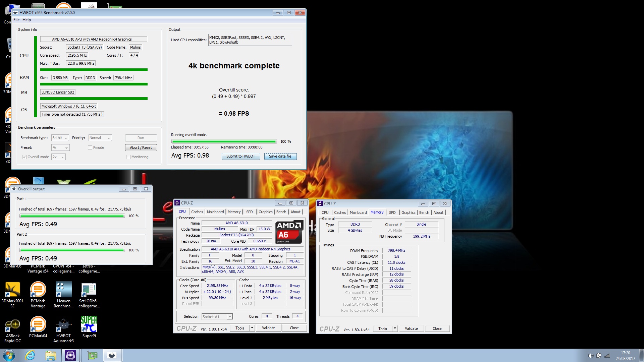Screen dimensions: 644x362
Task: Open Graphics tab in right CPU-Z window
Action: coord(409,213)
